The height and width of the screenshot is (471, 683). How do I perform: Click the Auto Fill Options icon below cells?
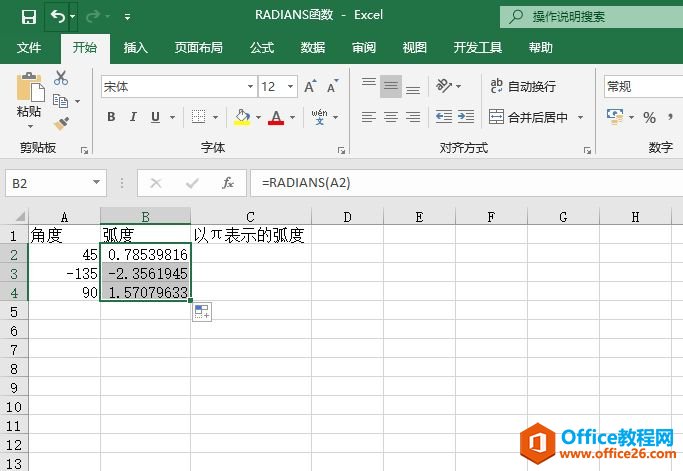coord(202,312)
